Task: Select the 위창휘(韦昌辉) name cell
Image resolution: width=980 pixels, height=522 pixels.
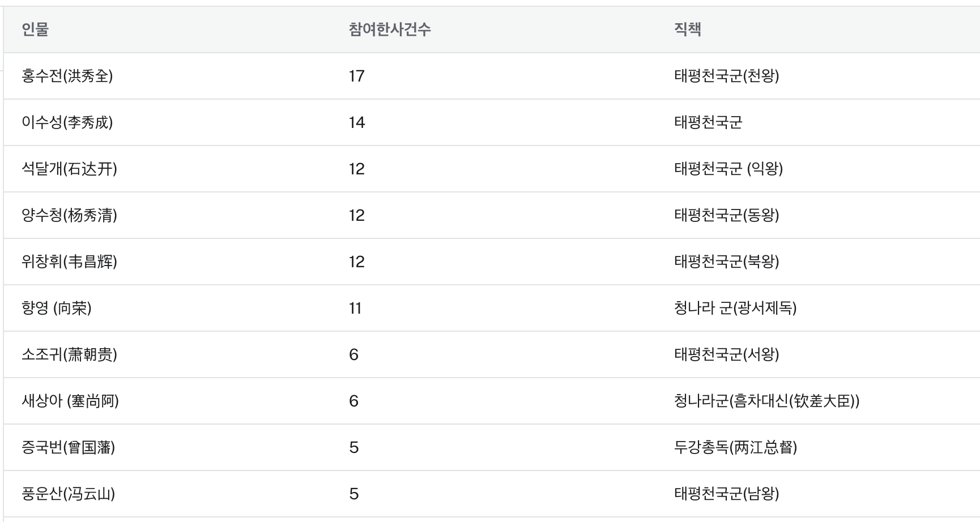Action: point(69,262)
